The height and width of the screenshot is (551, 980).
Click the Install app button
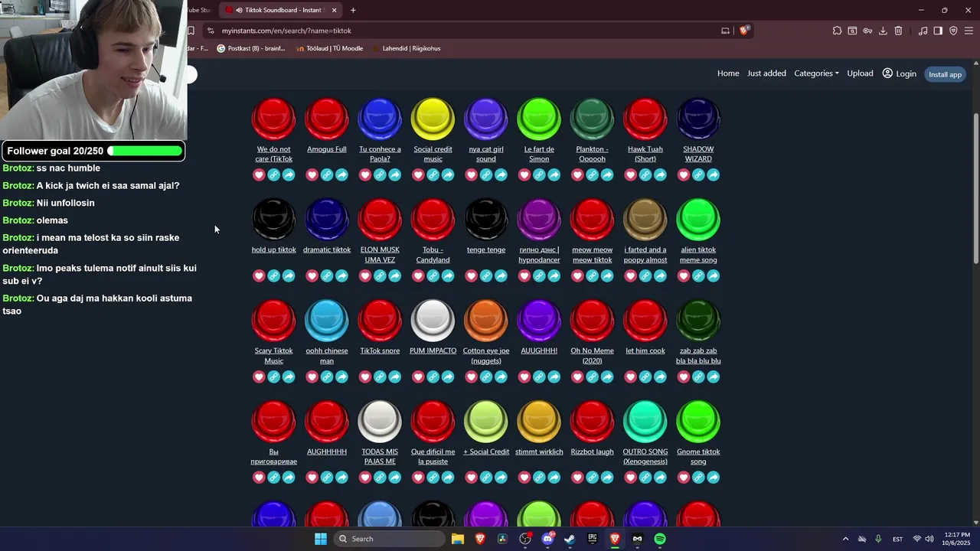pyautogui.click(x=945, y=74)
